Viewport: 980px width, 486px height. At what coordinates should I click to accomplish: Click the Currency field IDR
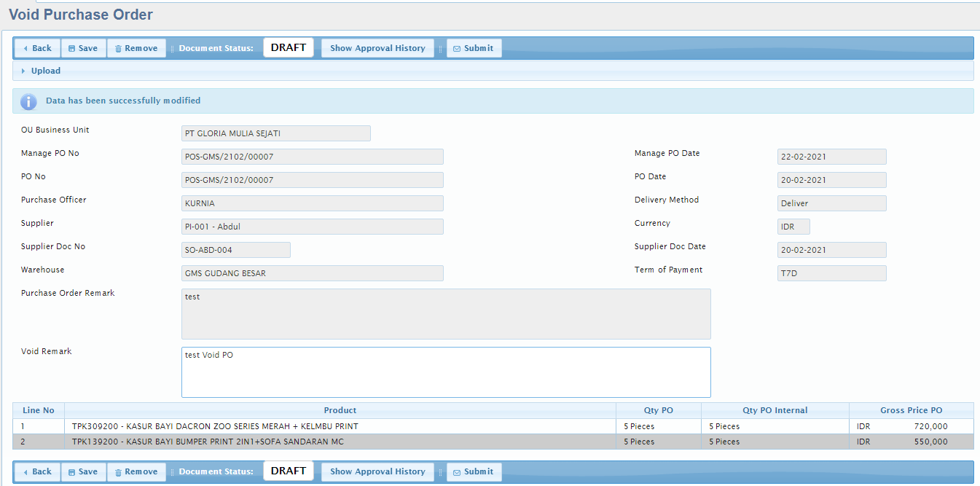tap(793, 227)
